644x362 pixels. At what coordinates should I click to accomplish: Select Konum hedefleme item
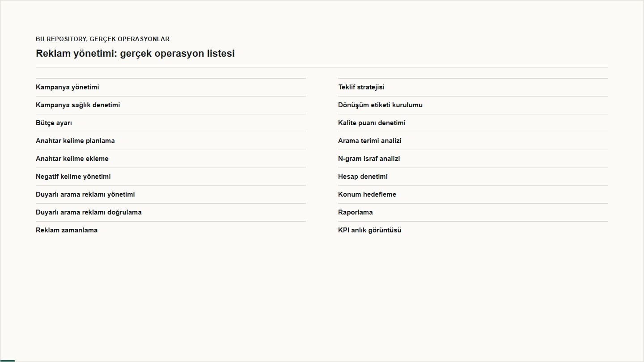(473, 194)
